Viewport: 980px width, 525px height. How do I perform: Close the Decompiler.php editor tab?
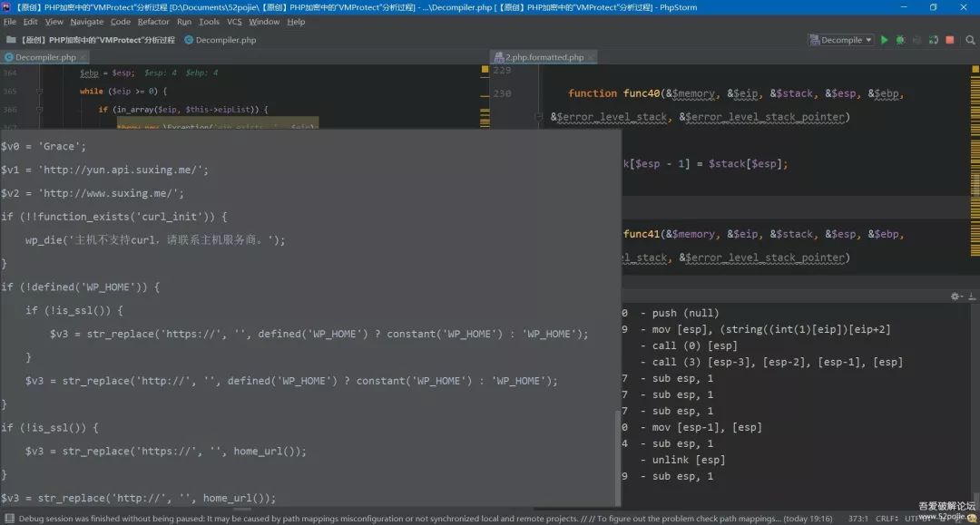[83, 57]
